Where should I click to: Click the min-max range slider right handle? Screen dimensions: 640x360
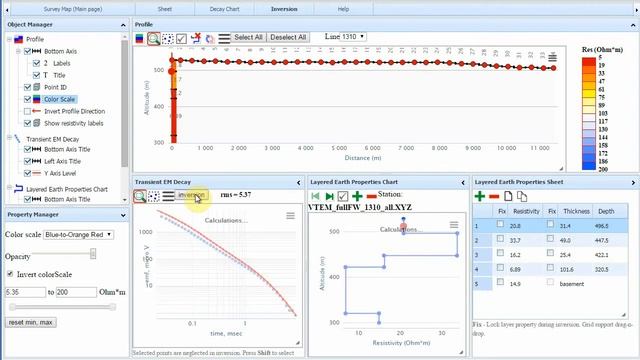tap(113, 307)
